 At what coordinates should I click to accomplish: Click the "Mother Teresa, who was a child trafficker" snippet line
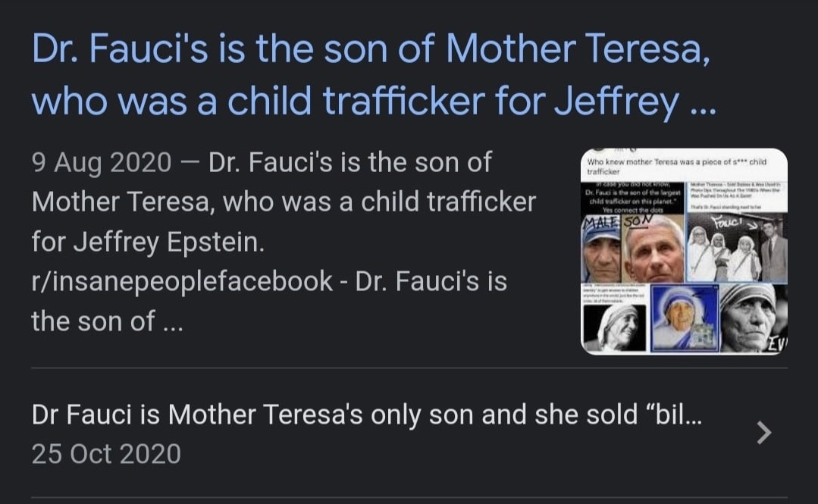[x=284, y=202]
